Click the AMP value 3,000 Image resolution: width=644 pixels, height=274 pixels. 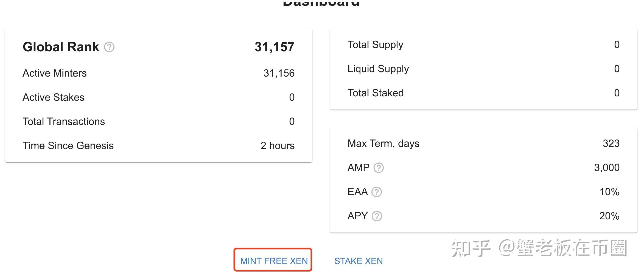tap(607, 167)
